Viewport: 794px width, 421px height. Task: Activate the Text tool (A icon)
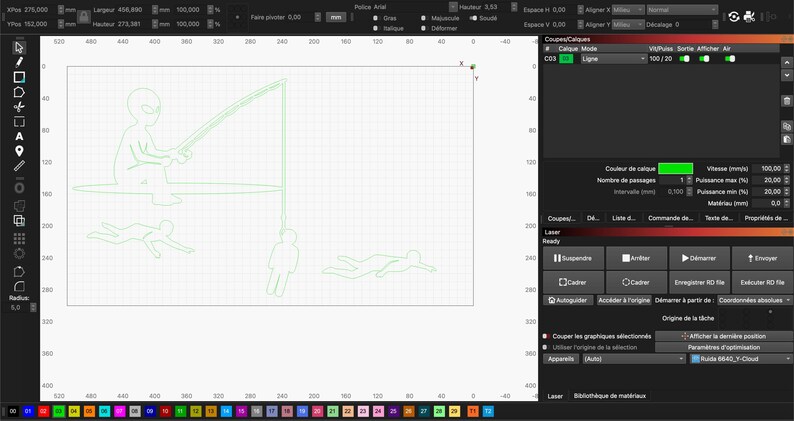19,136
